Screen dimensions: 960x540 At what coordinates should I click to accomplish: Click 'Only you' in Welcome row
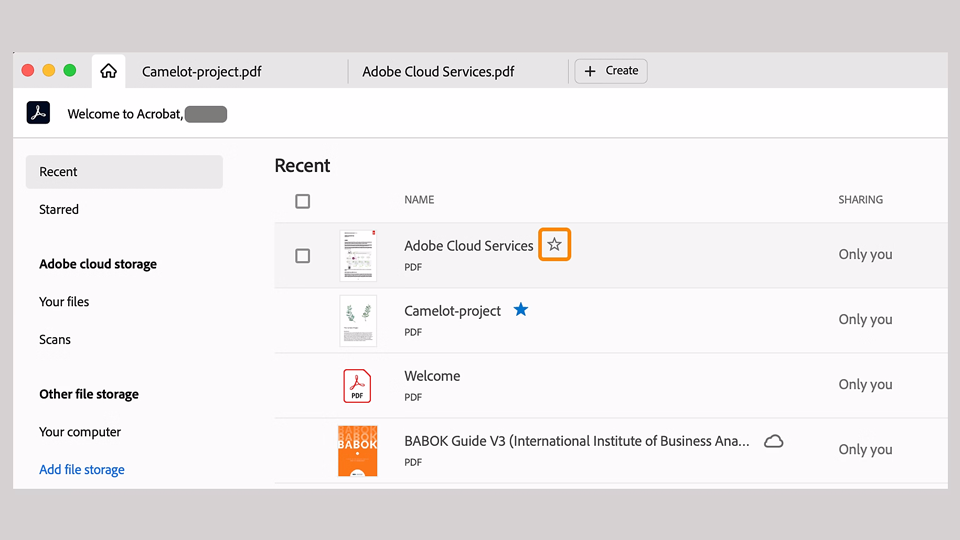(x=866, y=384)
